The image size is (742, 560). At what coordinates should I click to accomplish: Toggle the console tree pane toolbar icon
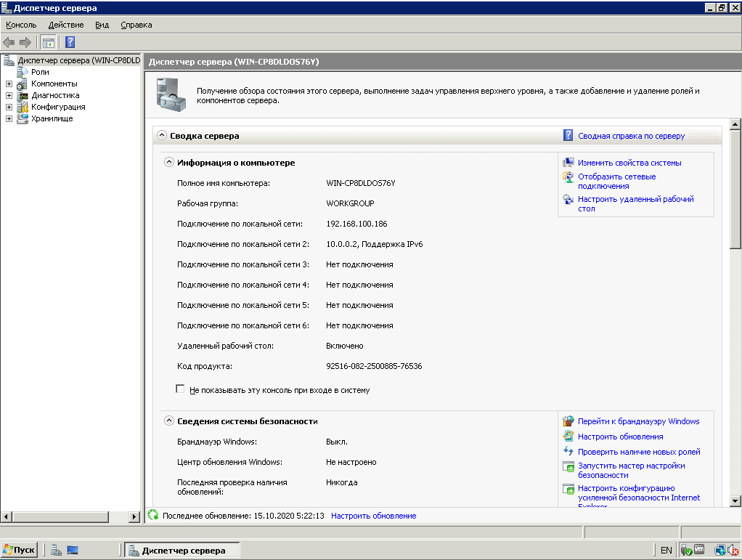coord(48,43)
